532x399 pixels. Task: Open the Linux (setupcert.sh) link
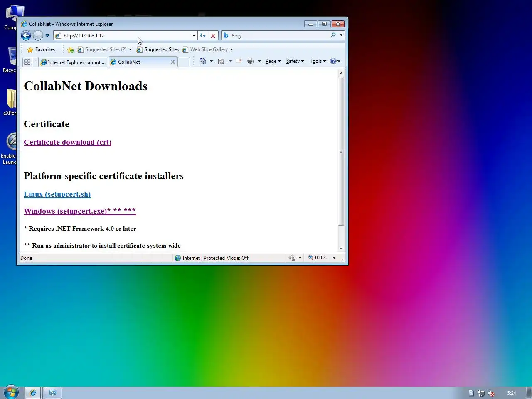[57, 194]
